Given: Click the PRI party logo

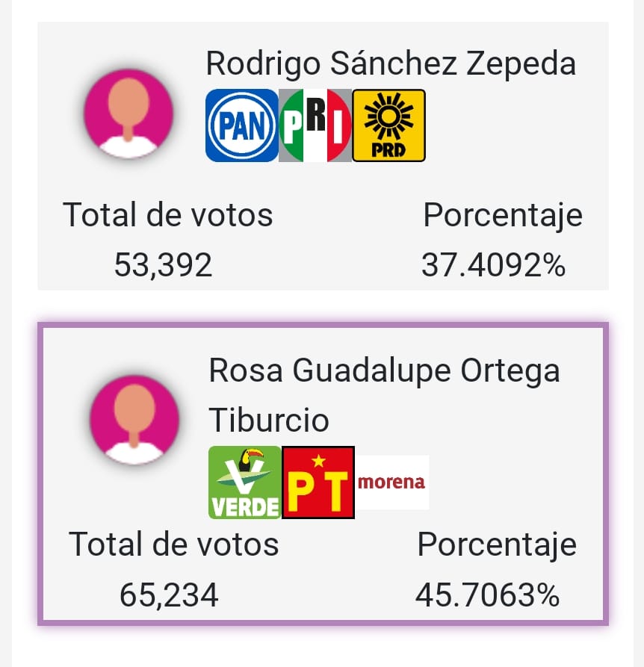Looking at the screenshot, I should pos(315,125).
